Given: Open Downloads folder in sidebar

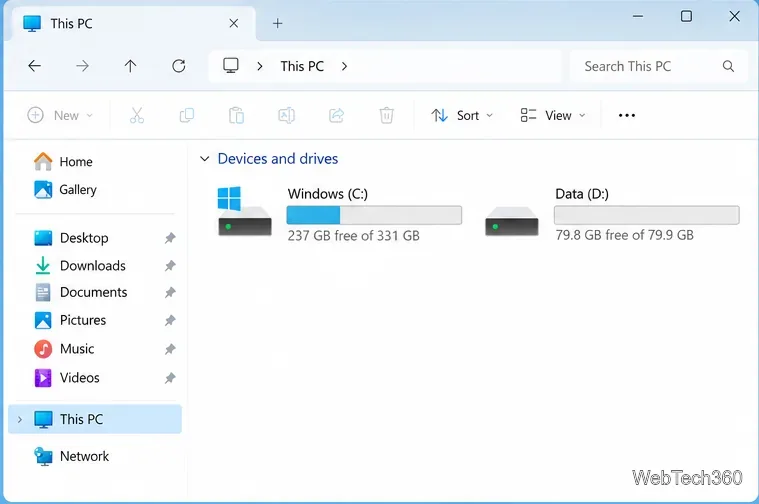Looking at the screenshot, I should point(80,265).
